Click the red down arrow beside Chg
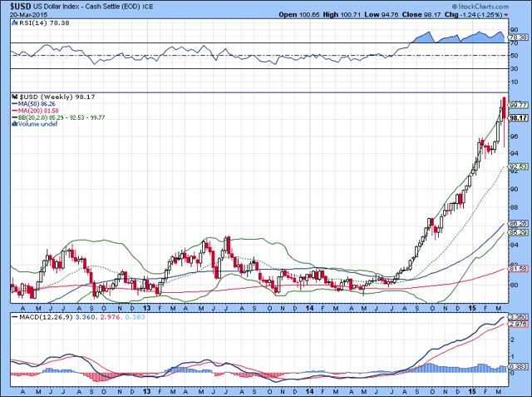 pyautogui.click(x=506, y=15)
